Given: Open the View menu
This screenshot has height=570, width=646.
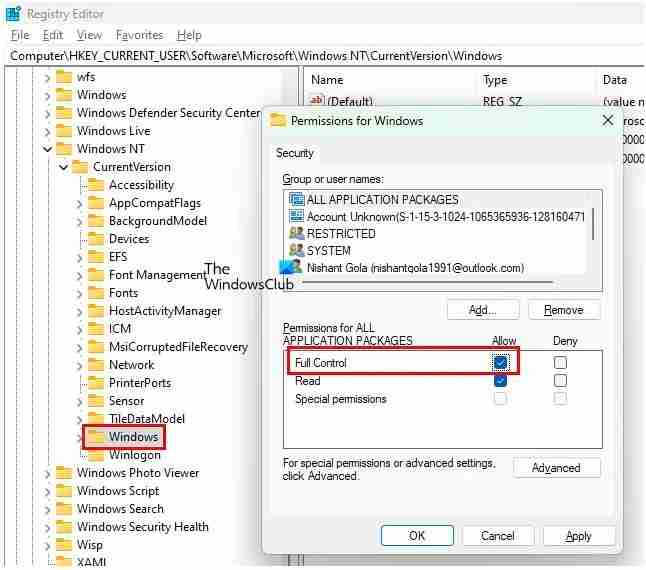Looking at the screenshot, I should (x=89, y=35).
